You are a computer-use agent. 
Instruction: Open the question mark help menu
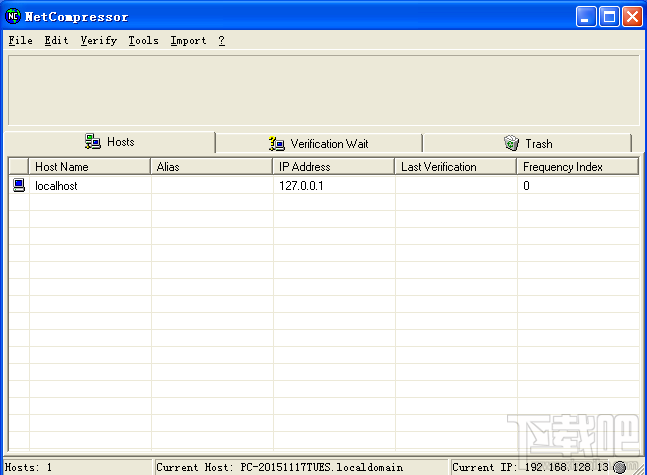pos(222,40)
